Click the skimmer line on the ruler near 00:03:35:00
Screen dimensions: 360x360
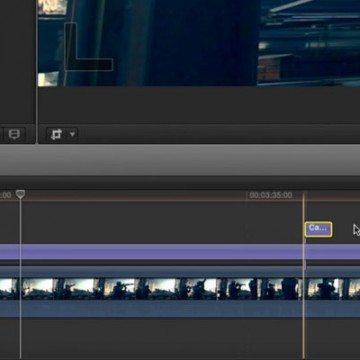click(x=303, y=196)
